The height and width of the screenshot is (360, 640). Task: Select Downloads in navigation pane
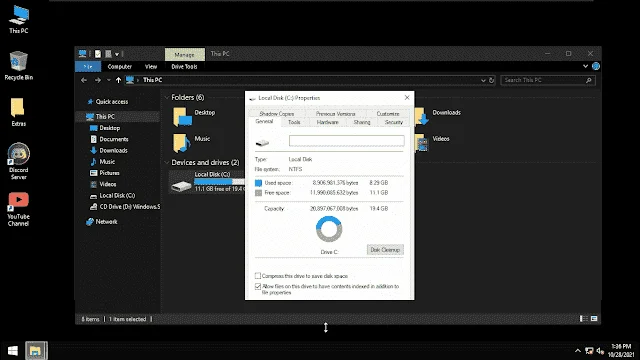point(109,151)
